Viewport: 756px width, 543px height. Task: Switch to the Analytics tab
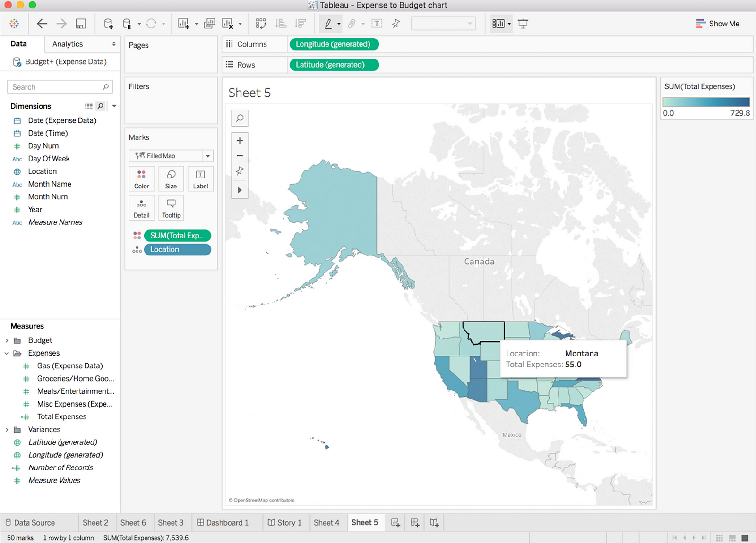click(68, 44)
